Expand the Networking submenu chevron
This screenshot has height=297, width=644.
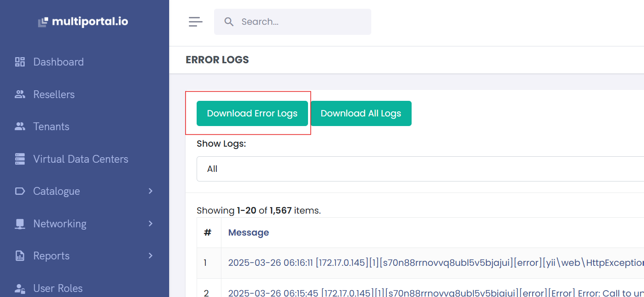[150, 223]
